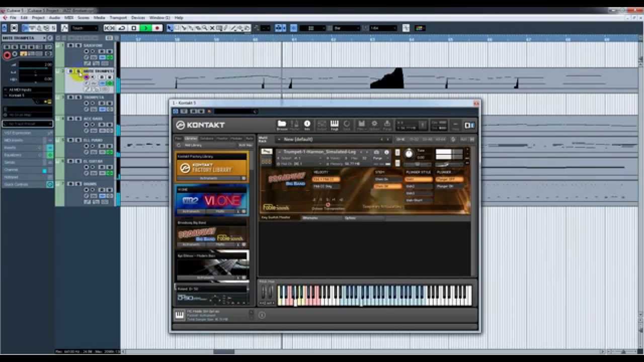Open the Kontakt Browser folder icon
Screen dimensions: 644x362
282,124
